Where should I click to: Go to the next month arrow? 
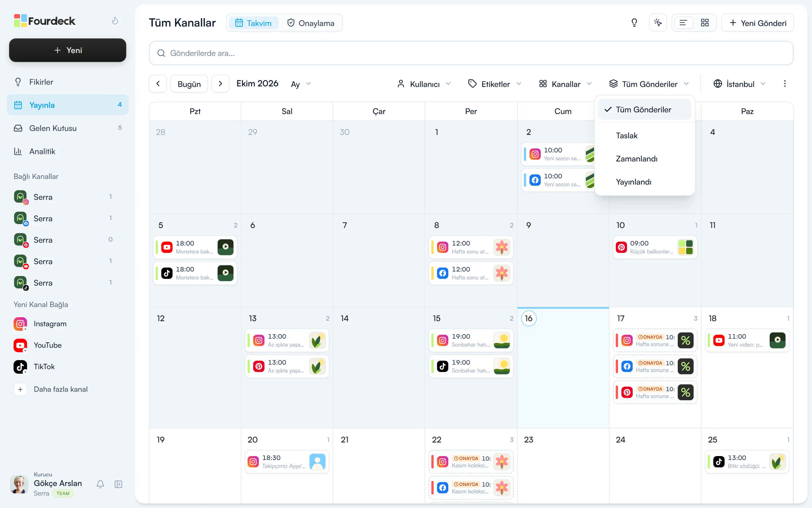(220, 84)
